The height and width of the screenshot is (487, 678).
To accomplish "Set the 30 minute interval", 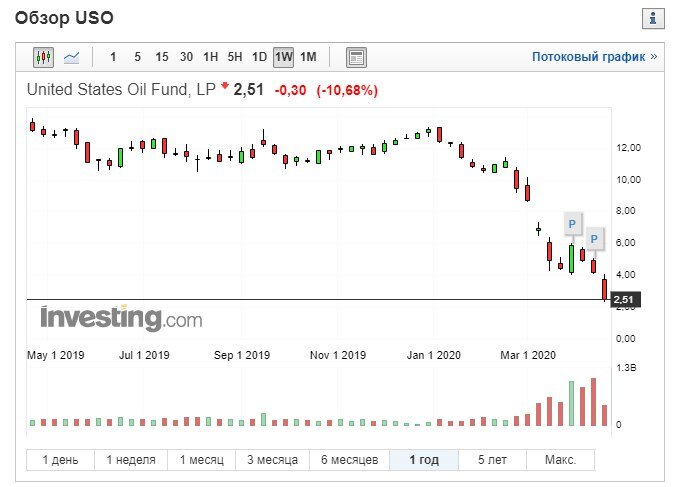I will (x=186, y=57).
